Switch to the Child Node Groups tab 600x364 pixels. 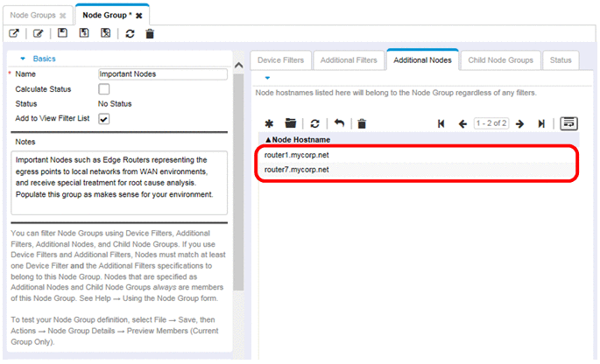click(x=500, y=60)
